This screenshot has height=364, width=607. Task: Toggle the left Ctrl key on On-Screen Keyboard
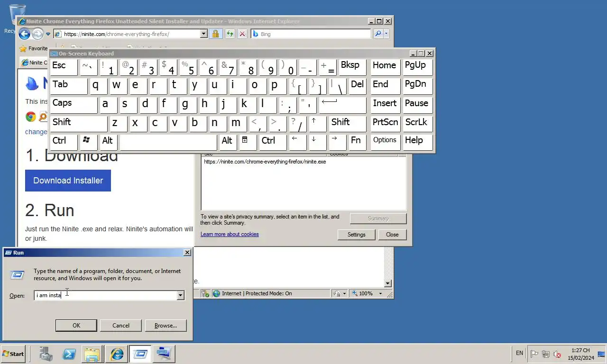pyautogui.click(x=64, y=142)
